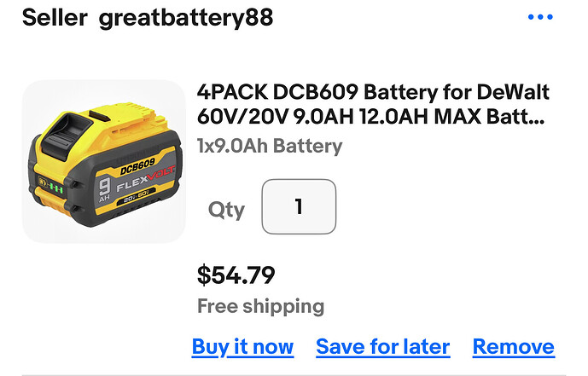Remove the item from the cart
This screenshot has width=588, height=376.
[514, 347]
